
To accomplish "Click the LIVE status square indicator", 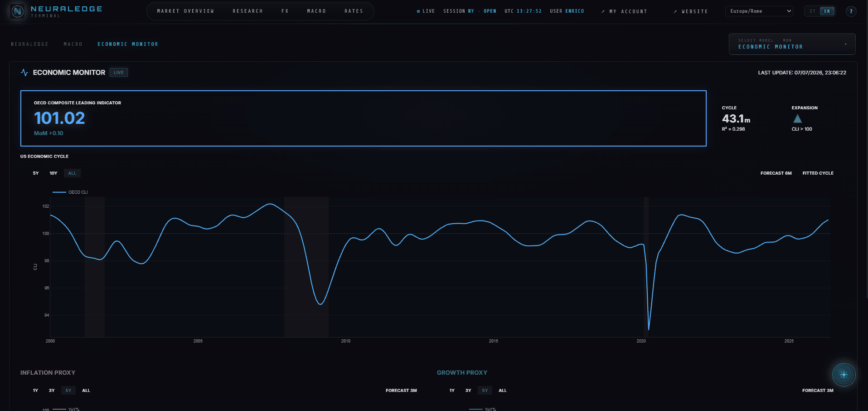I will tap(418, 11).
